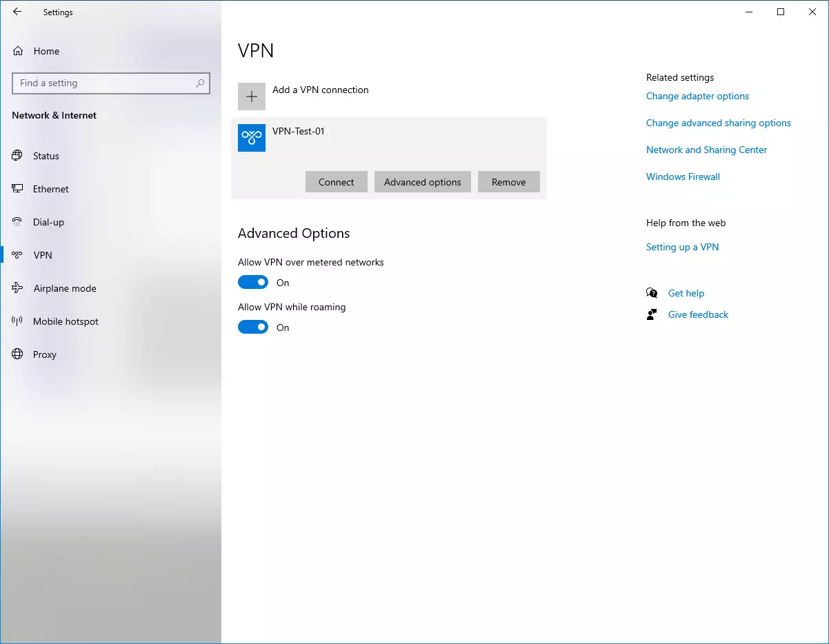
Task: Click the Proxy globe icon
Action: [x=17, y=354]
